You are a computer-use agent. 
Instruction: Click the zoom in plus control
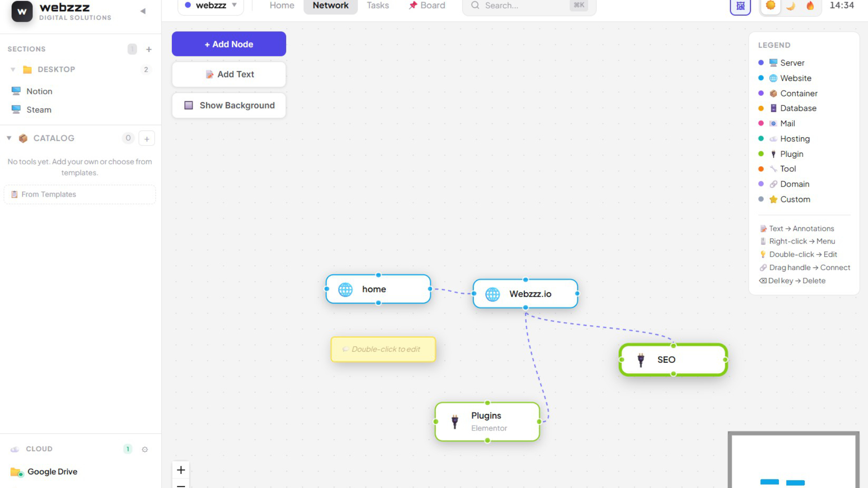181,470
